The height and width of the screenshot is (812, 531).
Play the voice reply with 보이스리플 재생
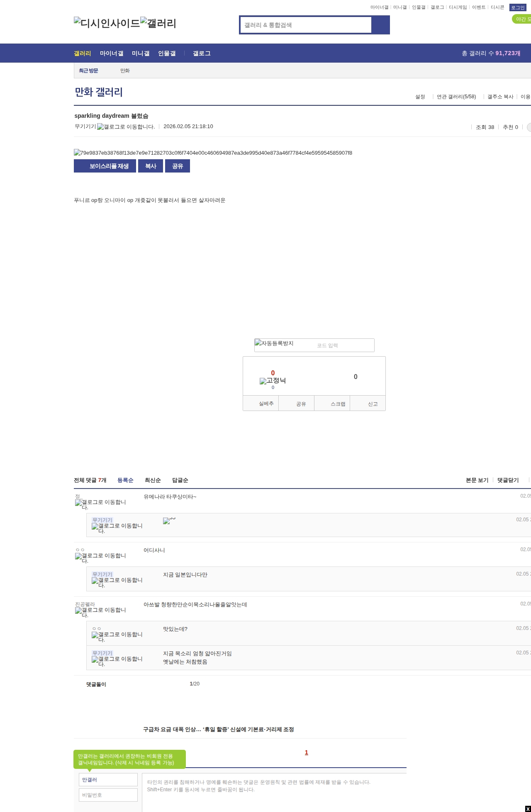105,166
